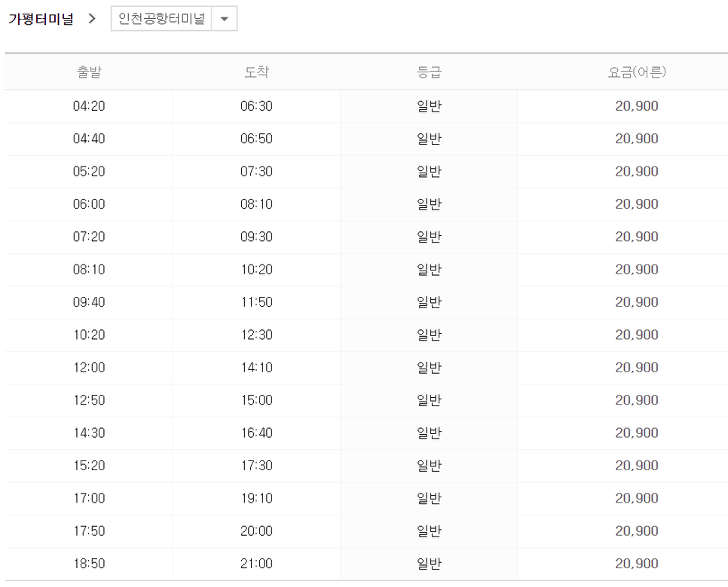Select the 06:00 departure row
The width and height of the screenshot is (728, 587).
click(366, 204)
